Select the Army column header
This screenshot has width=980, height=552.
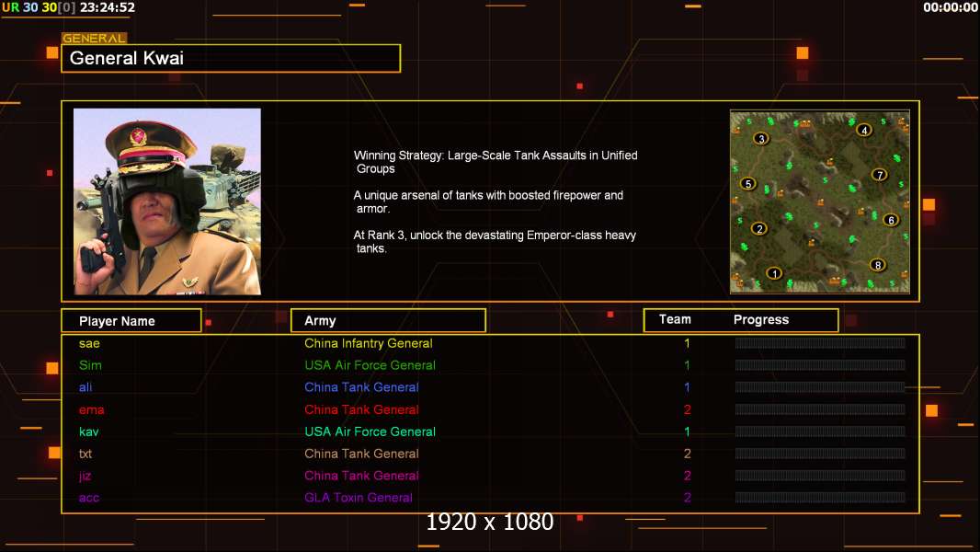(x=388, y=321)
